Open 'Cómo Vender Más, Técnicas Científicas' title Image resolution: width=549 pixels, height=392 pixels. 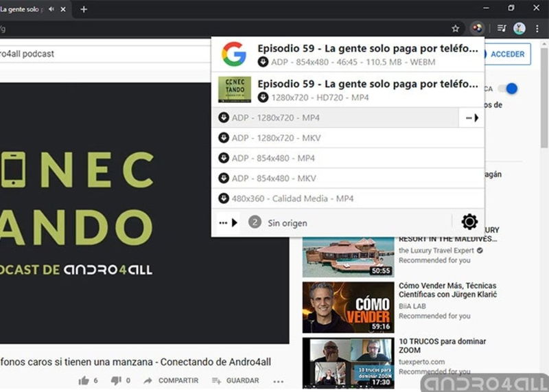[x=447, y=290]
